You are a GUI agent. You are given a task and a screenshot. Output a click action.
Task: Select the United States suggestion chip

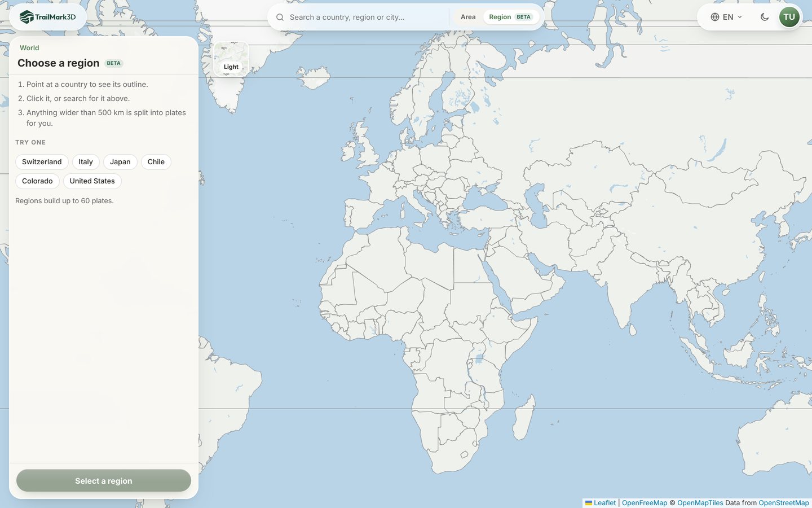[x=92, y=181]
